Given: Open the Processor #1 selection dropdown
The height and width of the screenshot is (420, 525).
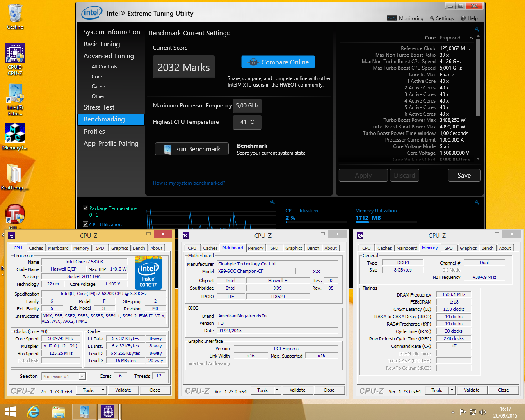Looking at the screenshot, I should 82,377.
